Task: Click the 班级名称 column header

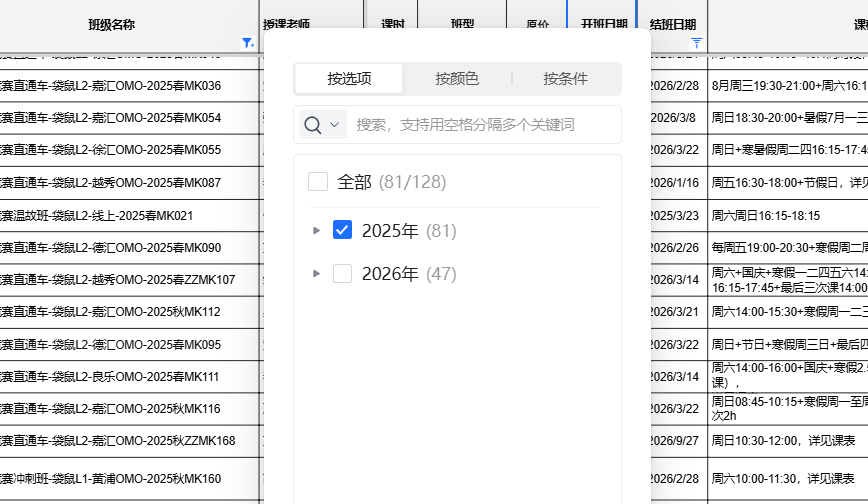Action: tap(111, 24)
